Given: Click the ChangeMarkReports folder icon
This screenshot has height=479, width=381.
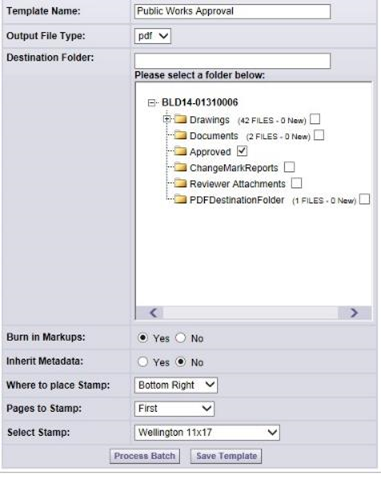Looking at the screenshot, I should click(180, 167).
